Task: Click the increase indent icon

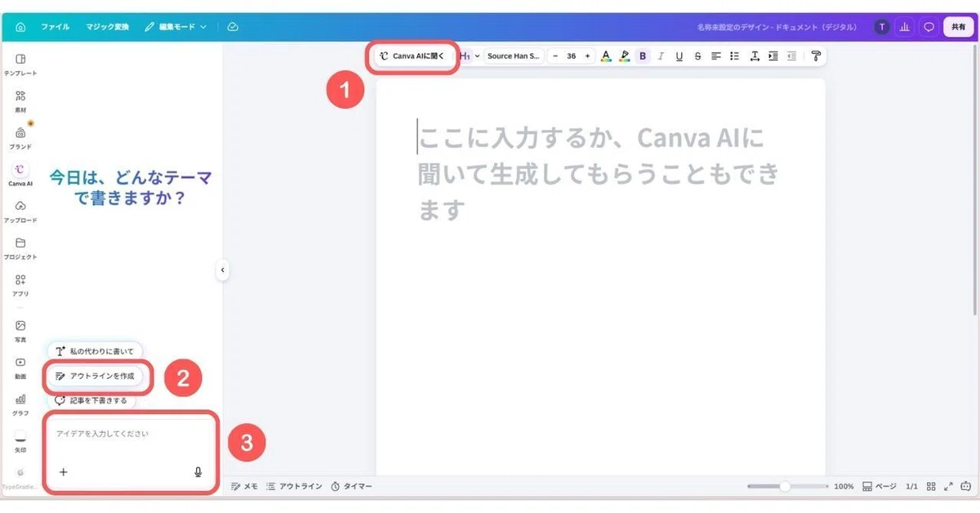Action: (x=773, y=56)
